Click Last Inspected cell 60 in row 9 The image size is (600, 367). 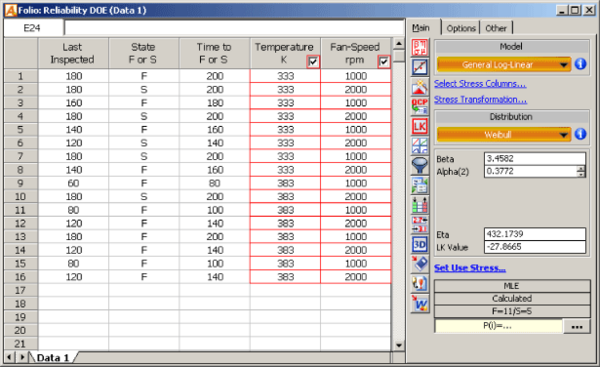pos(73,183)
